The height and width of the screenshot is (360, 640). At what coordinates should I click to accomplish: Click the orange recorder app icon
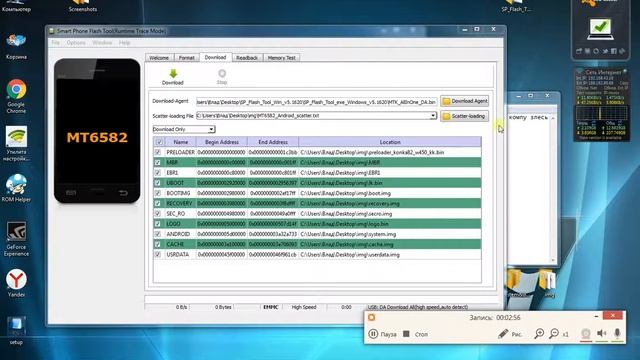click(x=371, y=317)
